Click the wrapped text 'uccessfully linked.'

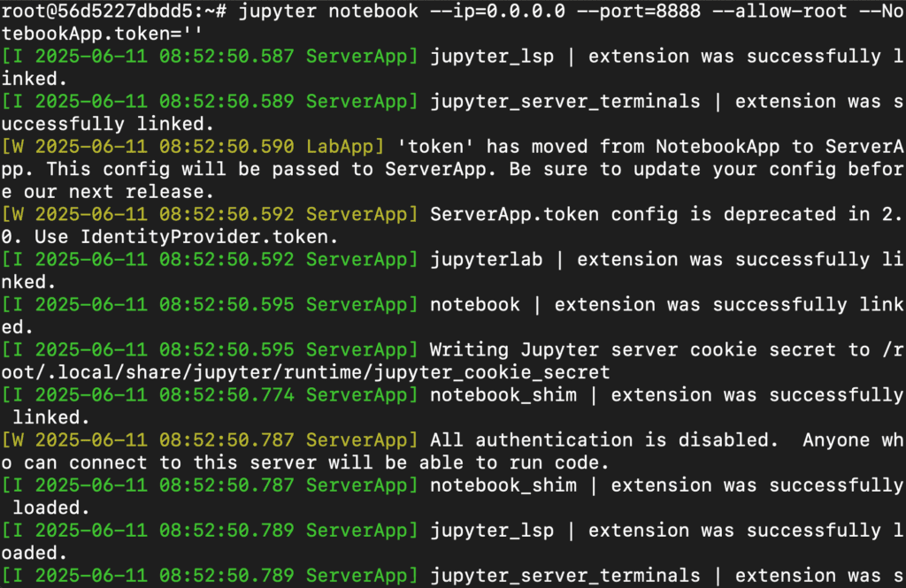pyautogui.click(x=107, y=124)
